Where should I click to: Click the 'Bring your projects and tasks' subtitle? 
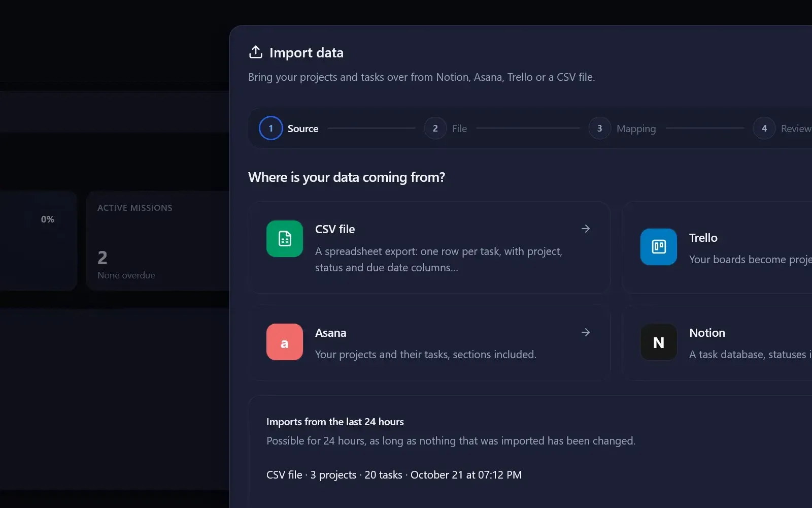(421, 77)
